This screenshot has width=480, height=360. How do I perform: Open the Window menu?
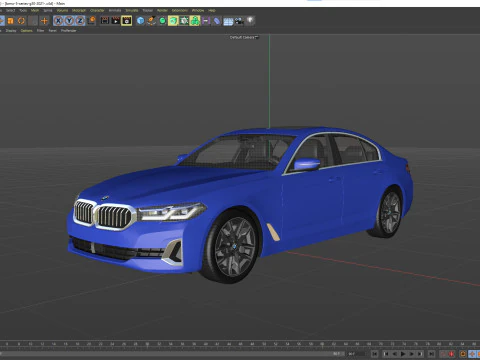click(198, 10)
